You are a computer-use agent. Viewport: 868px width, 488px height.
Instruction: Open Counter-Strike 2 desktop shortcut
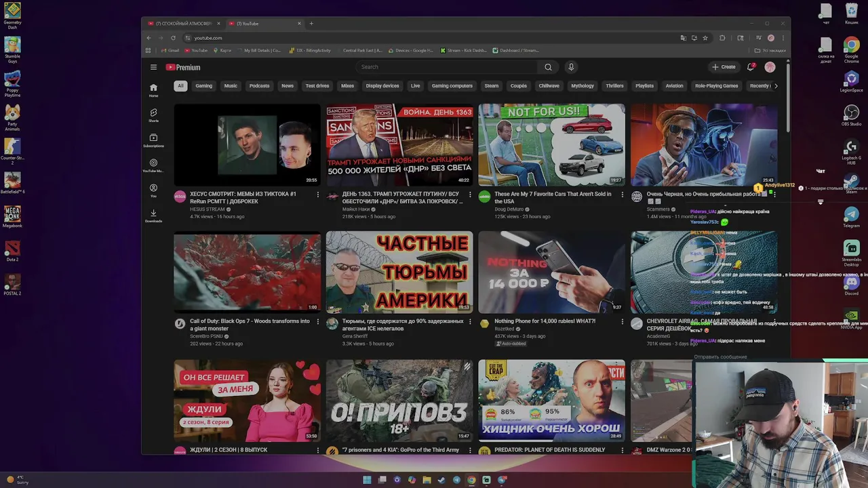pyautogui.click(x=12, y=151)
